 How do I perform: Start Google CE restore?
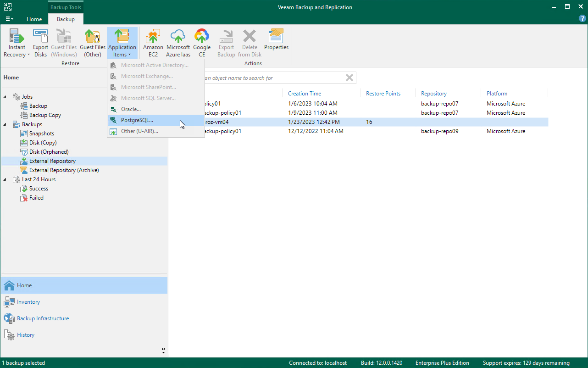[202, 43]
